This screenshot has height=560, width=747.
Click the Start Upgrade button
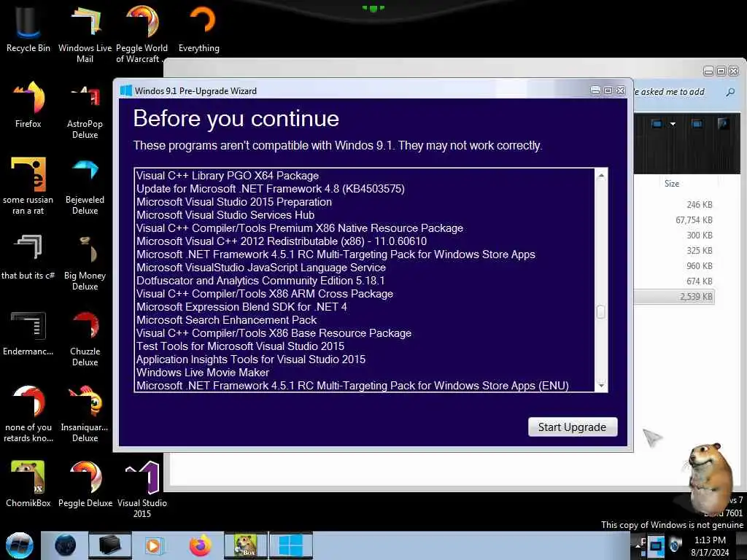(573, 427)
